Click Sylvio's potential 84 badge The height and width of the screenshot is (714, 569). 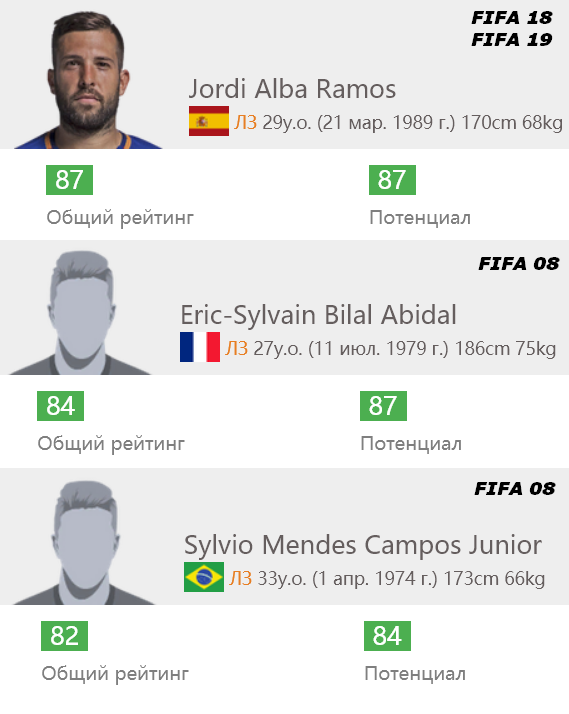387,636
